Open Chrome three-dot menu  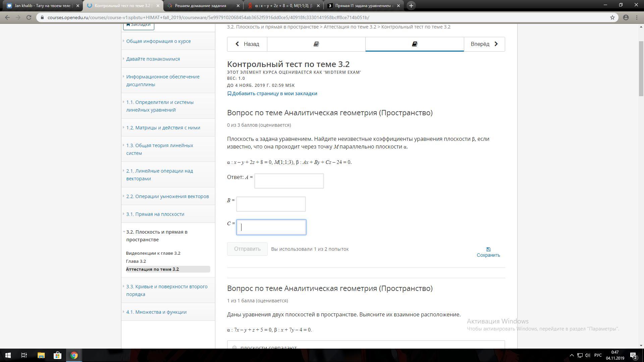pos(637,17)
